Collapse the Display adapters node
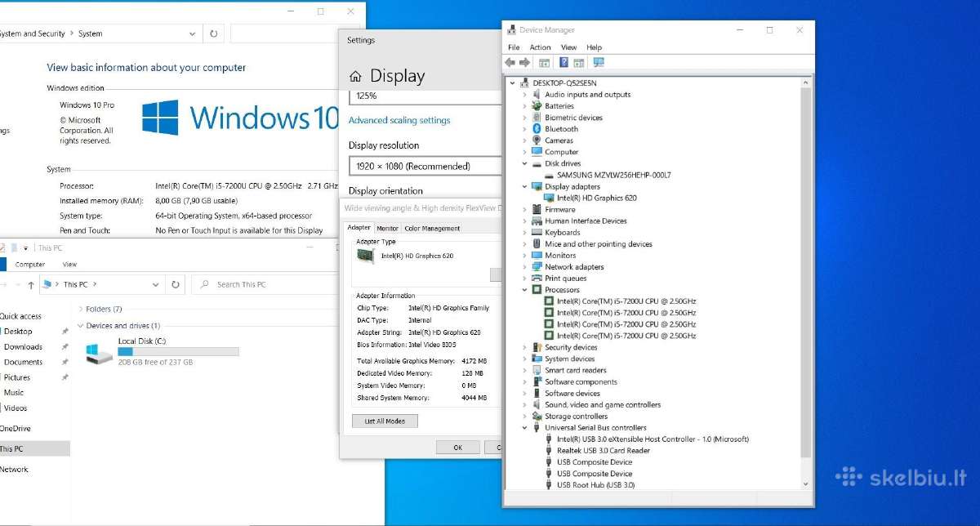980x526 pixels. pyautogui.click(x=525, y=186)
